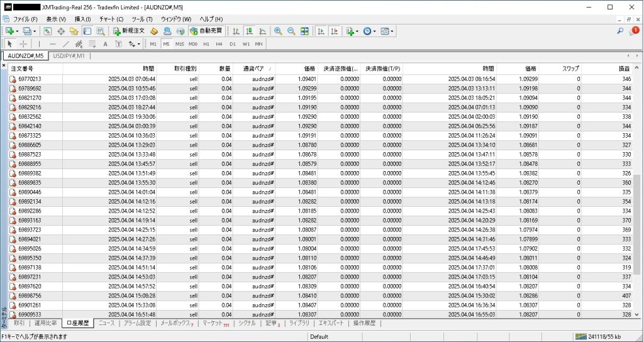Toggle the chart auto scroll icon

pos(321,31)
